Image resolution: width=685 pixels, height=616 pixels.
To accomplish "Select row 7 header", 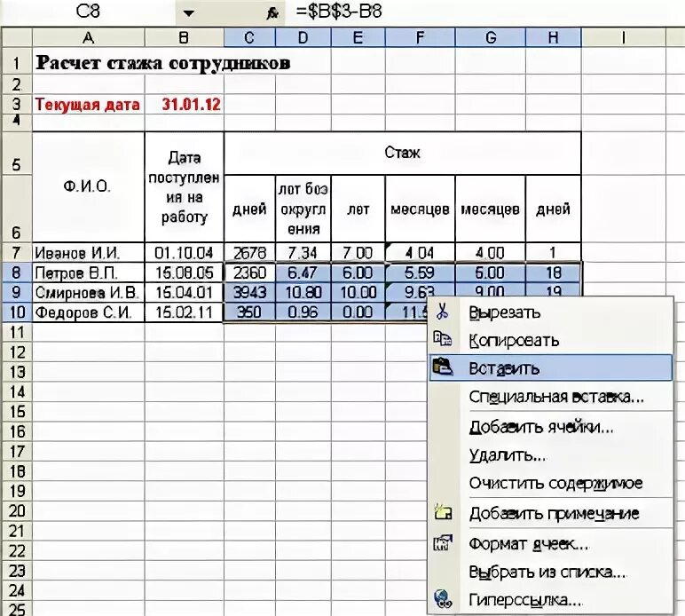I will 17,252.
